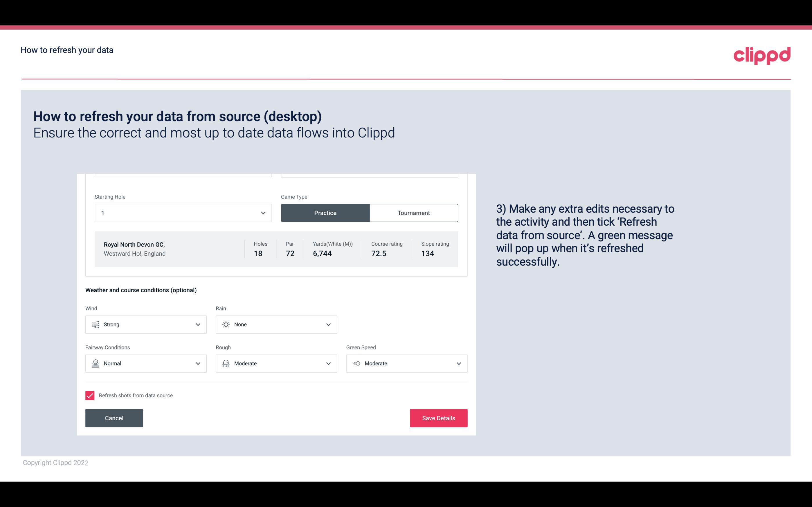Click the Cancel button
The width and height of the screenshot is (812, 507).
pyautogui.click(x=114, y=418)
